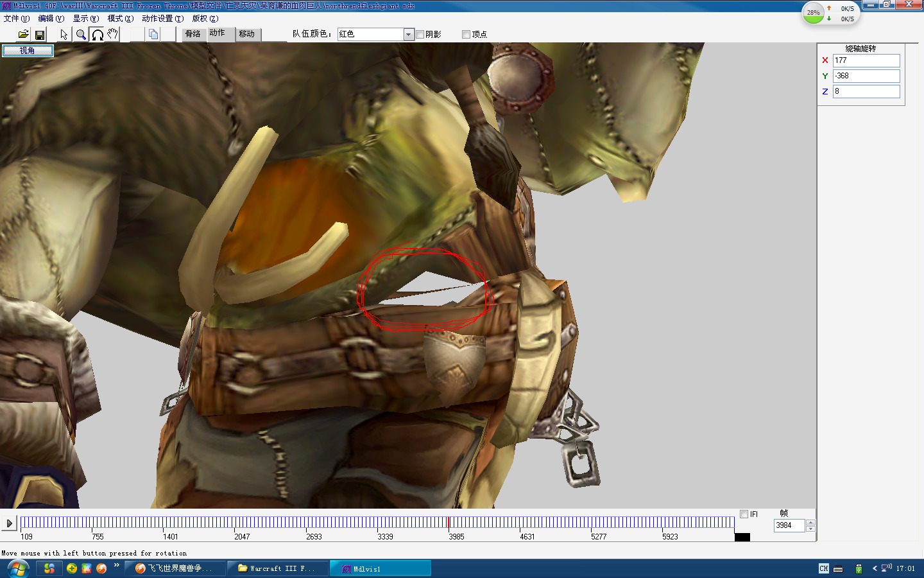Open the 显示 menu
924x578 pixels.
(85, 19)
